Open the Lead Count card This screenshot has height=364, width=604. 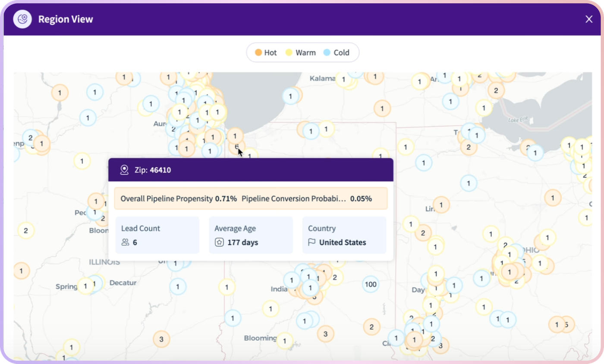157,235
